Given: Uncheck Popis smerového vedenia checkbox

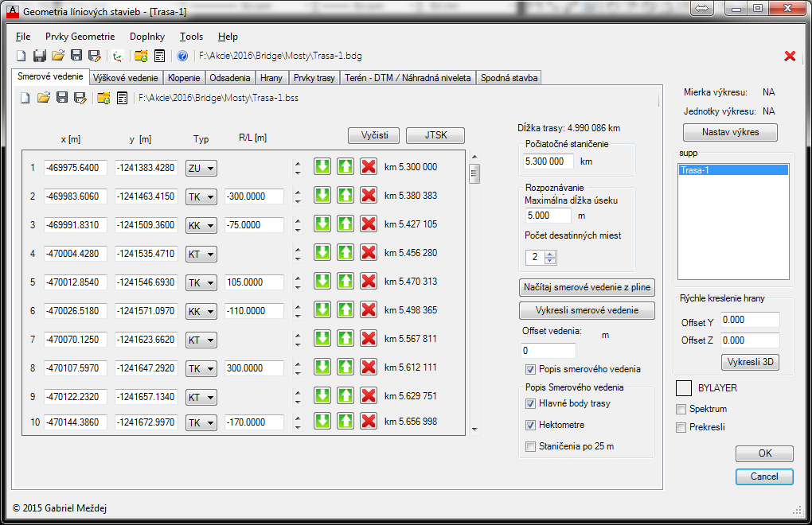Looking at the screenshot, I should (530, 369).
